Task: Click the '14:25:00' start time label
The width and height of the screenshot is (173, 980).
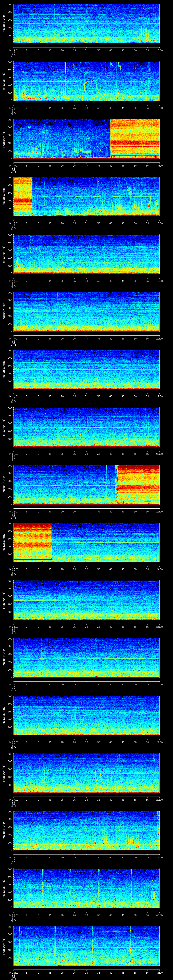Action: [x=13, y=684]
